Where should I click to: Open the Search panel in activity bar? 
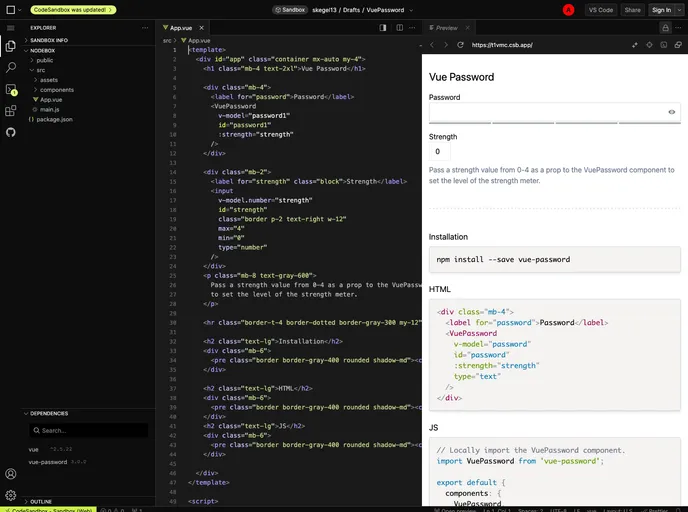[11, 67]
